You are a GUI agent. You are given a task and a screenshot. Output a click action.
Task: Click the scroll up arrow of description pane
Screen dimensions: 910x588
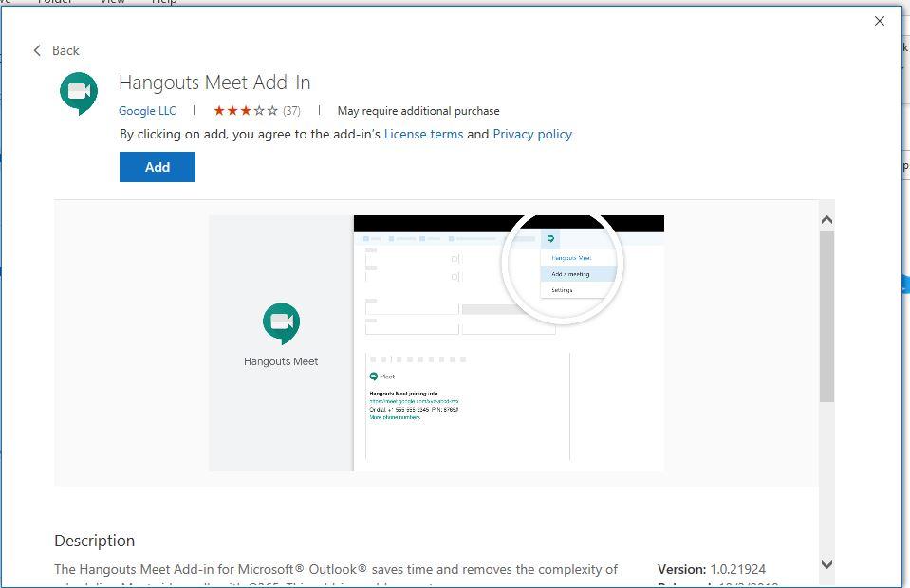tap(827, 220)
